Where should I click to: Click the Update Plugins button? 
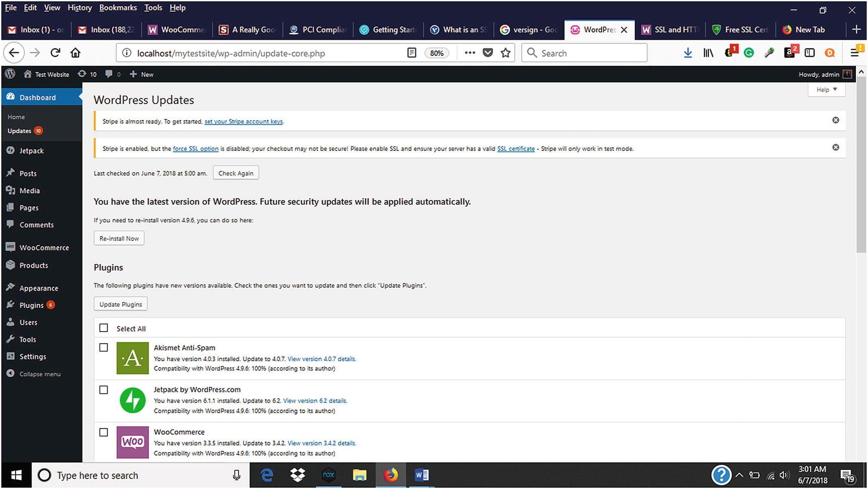point(121,304)
